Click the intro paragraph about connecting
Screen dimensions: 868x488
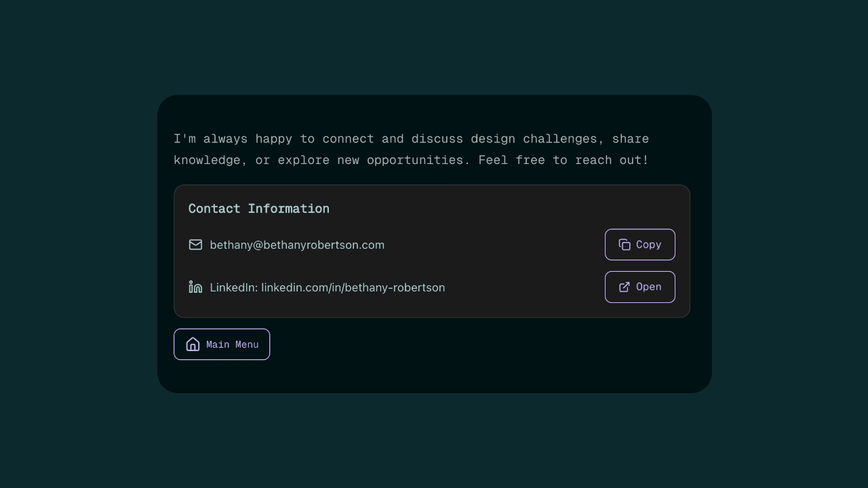point(412,149)
